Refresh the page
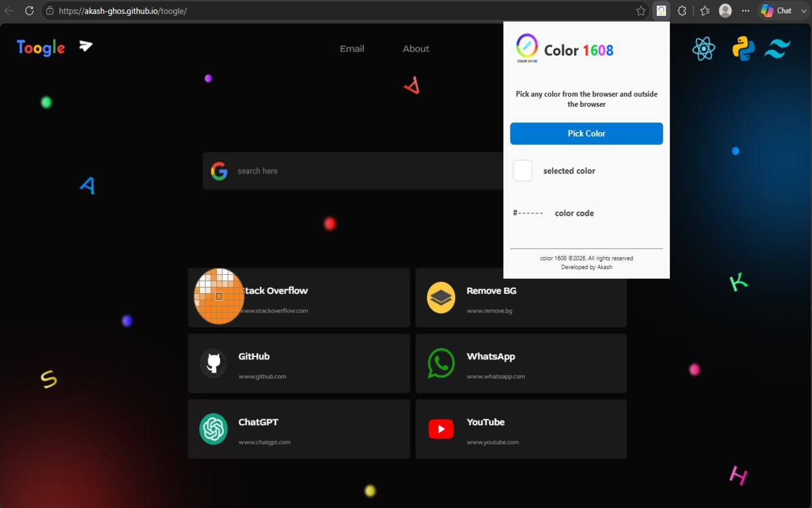 [29, 11]
